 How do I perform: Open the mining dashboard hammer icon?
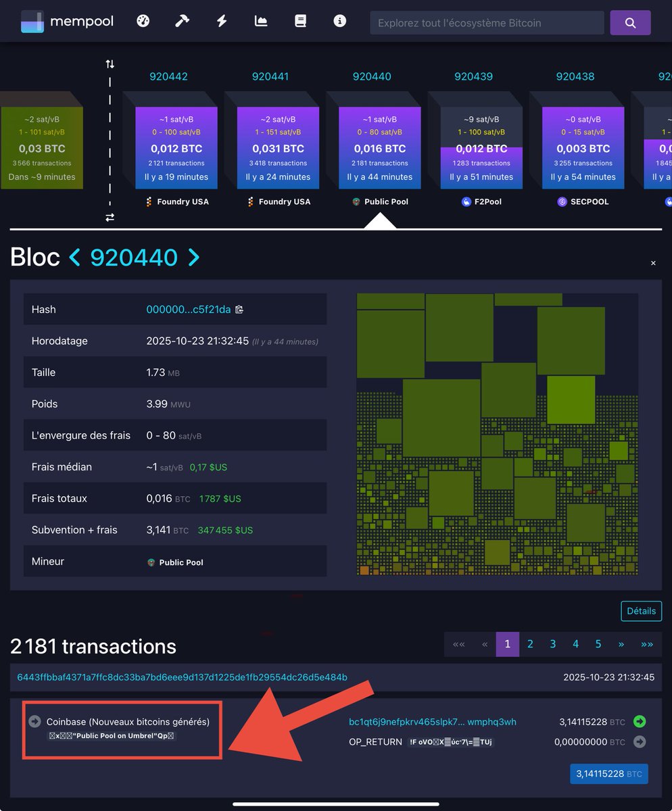(x=182, y=22)
